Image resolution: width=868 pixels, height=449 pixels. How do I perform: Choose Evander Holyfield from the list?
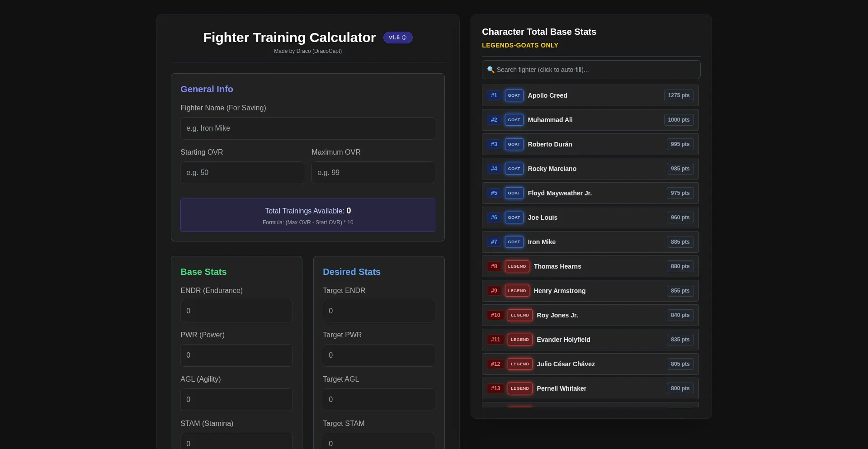coord(590,340)
